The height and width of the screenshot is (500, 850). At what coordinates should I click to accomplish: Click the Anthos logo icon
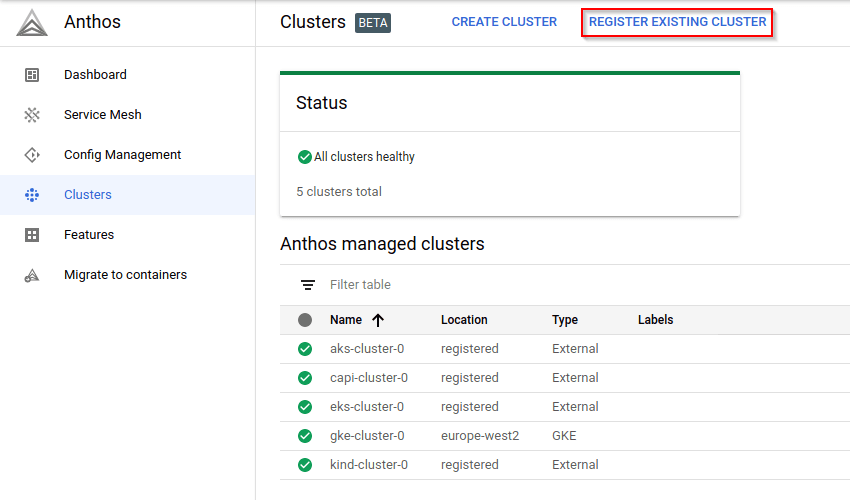32,23
